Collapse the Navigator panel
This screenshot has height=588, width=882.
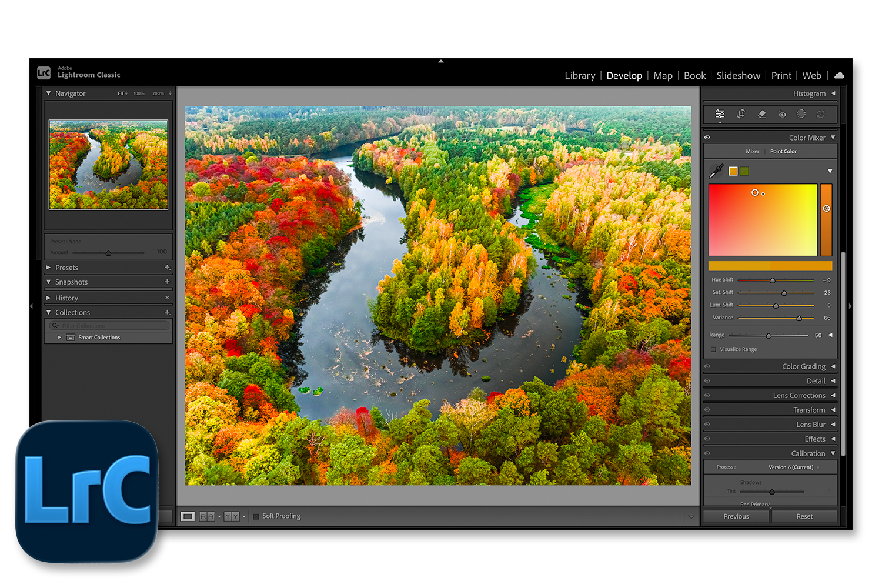[48, 93]
